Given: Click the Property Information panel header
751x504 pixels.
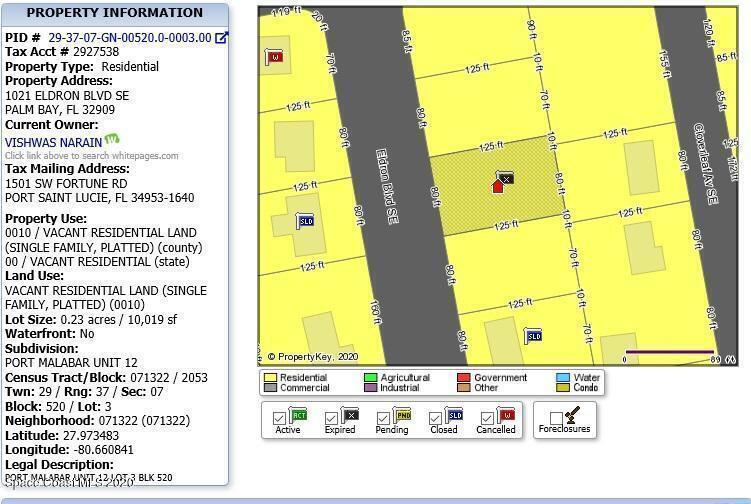Looking at the screenshot, I should (x=114, y=13).
